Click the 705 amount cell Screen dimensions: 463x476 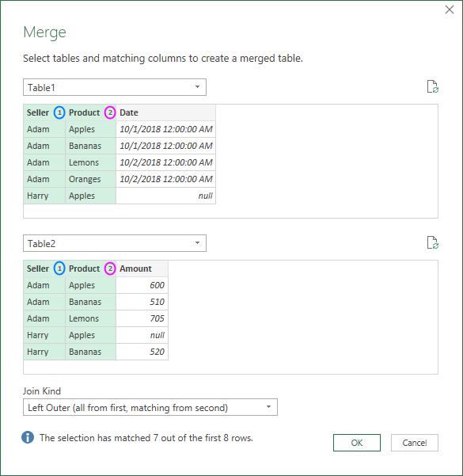(x=142, y=318)
